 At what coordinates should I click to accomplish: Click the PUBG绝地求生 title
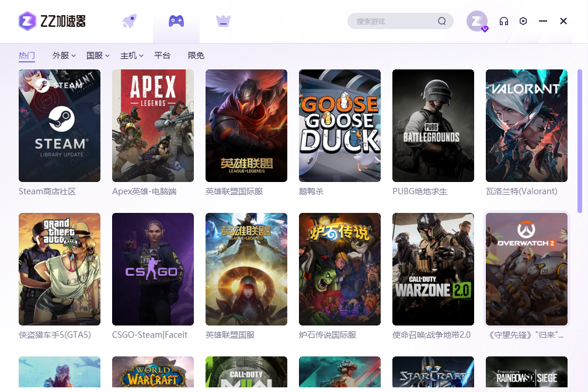point(420,191)
